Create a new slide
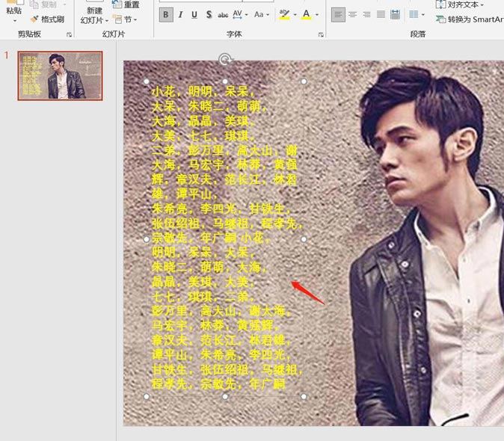The width and height of the screenshot is (504, 441). (94, 11)
